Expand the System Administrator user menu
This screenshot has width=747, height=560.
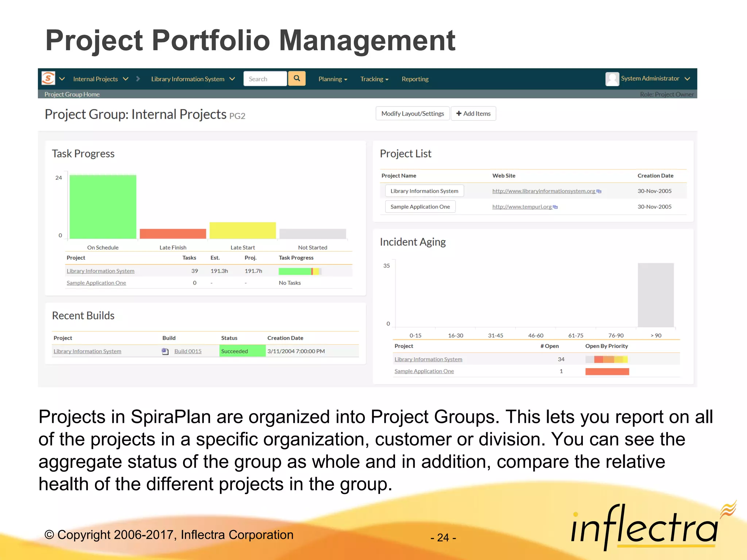[687, 79]
